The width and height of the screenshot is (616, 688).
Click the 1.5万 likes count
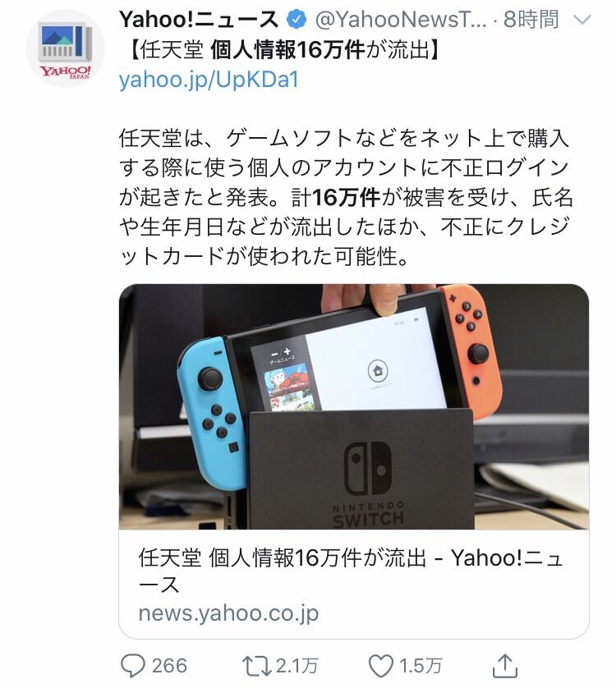click(421, 666)
